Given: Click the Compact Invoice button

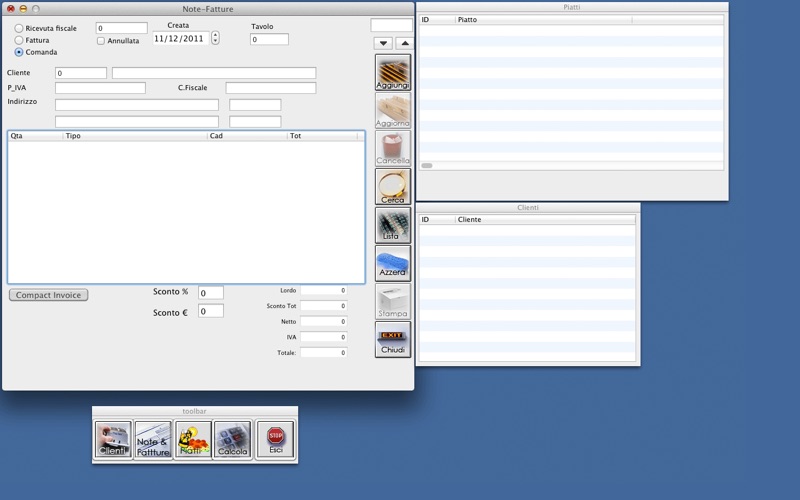Looking at the screenshot, I should click(x=48, y=295).
